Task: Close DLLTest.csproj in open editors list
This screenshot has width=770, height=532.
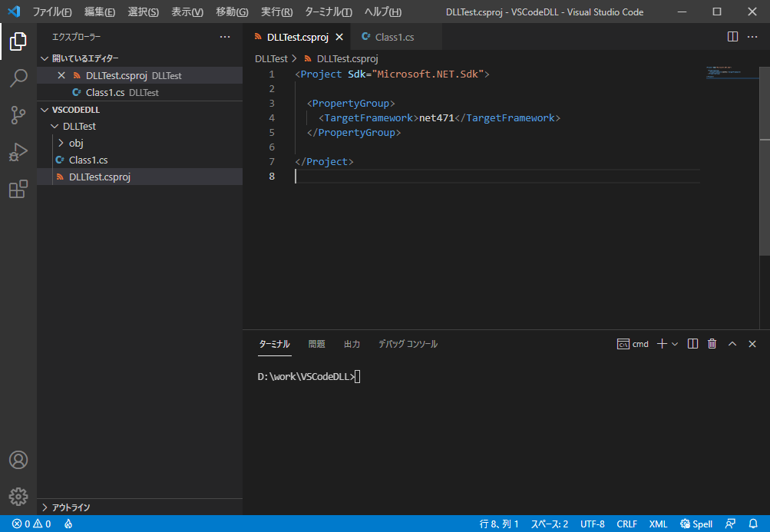Action: point(61,75)
